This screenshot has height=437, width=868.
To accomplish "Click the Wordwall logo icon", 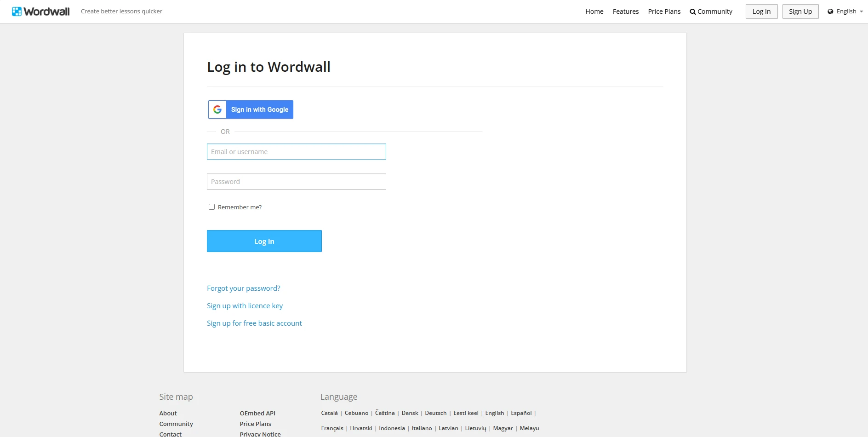I will tap(17, 11).
